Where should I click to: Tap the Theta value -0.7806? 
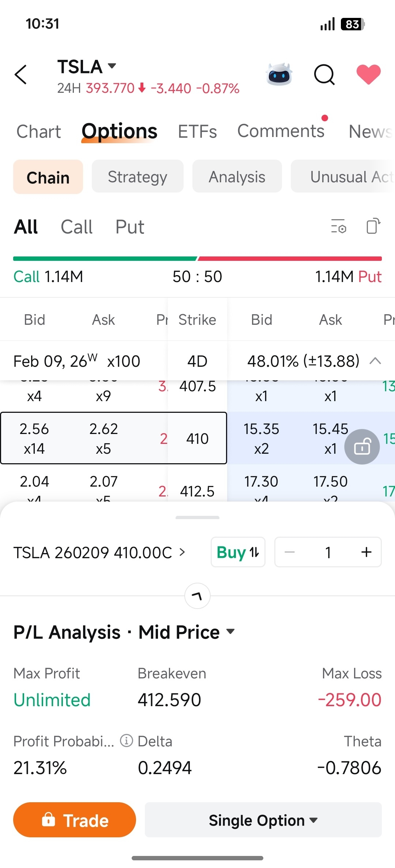[349, 768]
